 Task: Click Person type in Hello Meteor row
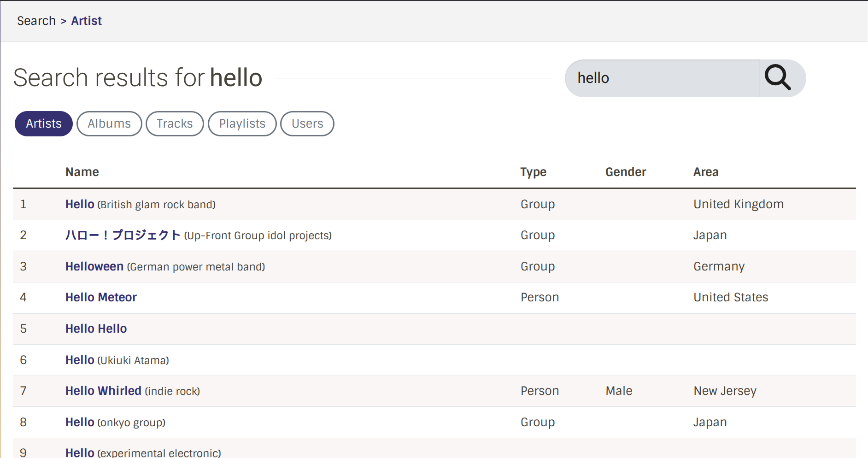click(540, 297)
